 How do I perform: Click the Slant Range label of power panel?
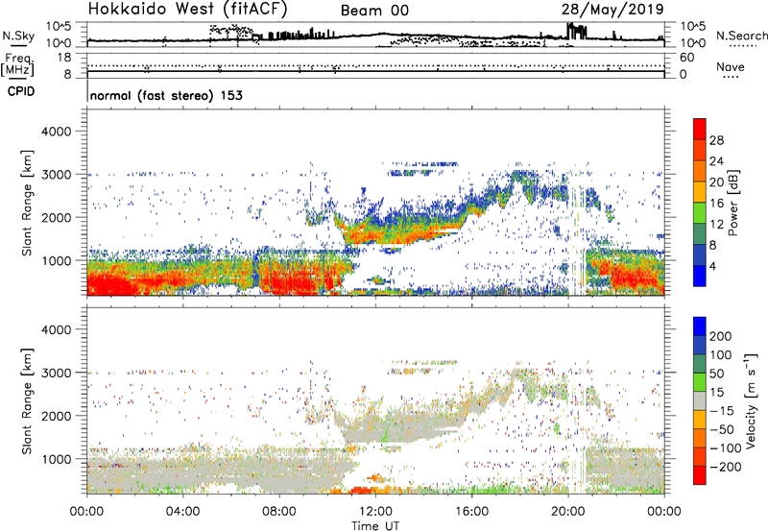click(27, 203)
